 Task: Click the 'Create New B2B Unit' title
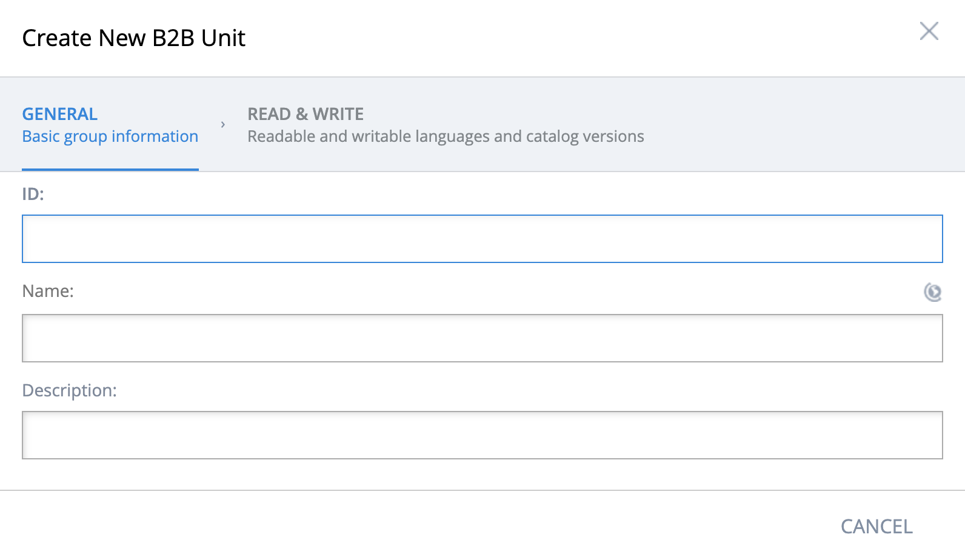tap(134, 38)
